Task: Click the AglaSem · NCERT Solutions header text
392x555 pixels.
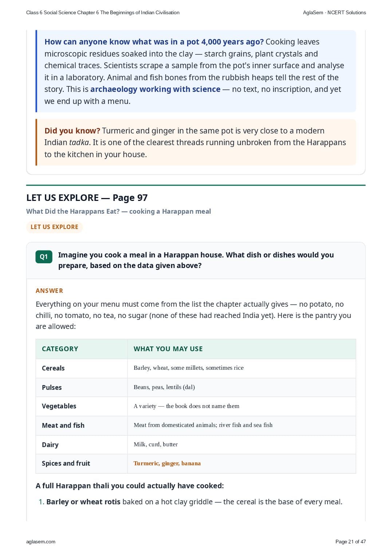Action: [334, 12]
